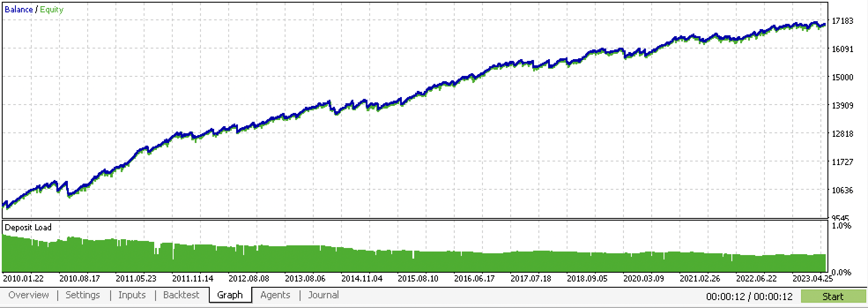Open the Agents tab
This screenshot has height=308, width=868.
pos(275,295)
